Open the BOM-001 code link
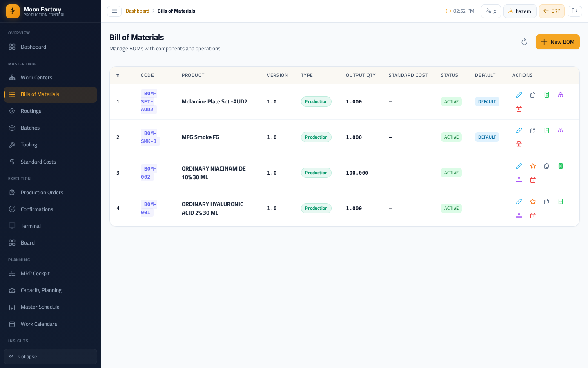Screen dimensions: 588x368 pyautogui.click(x=148, y=209)
